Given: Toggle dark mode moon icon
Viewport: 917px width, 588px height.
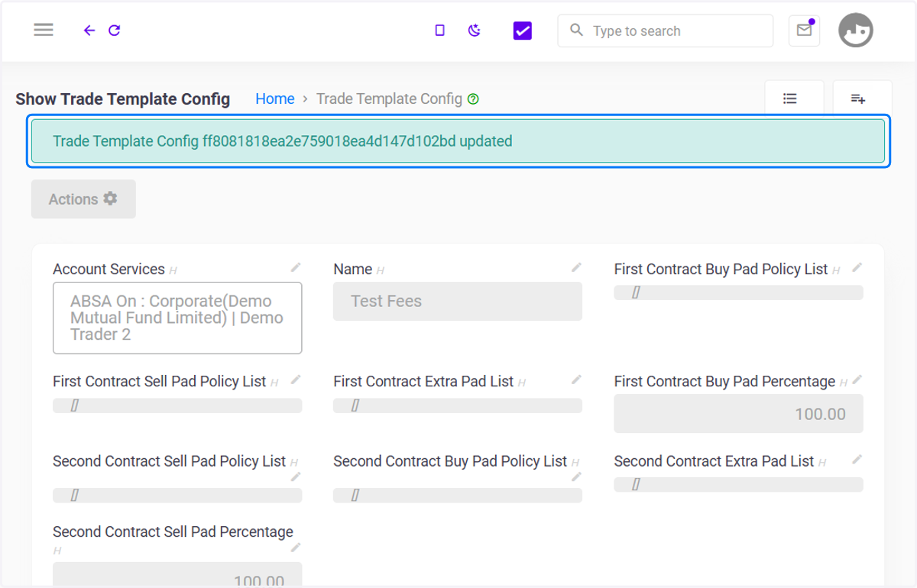Looking at the screenshot, I should click(x=475, y=31).
